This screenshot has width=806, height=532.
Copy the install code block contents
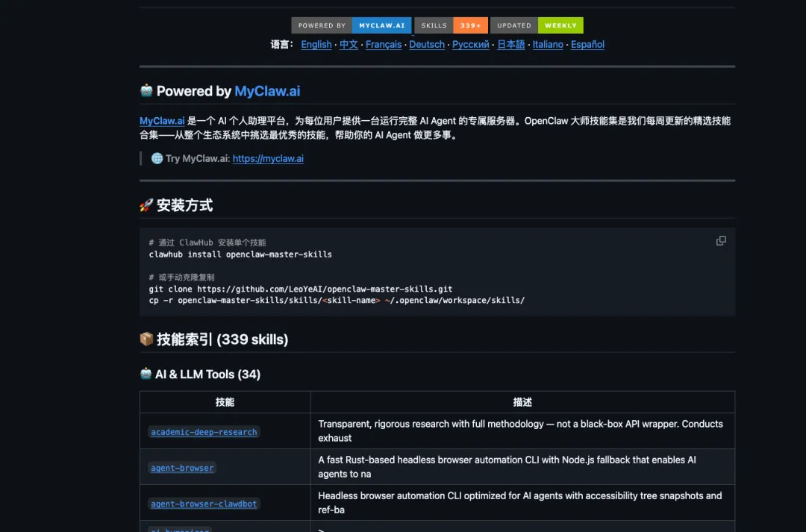(x=721, y=240)
